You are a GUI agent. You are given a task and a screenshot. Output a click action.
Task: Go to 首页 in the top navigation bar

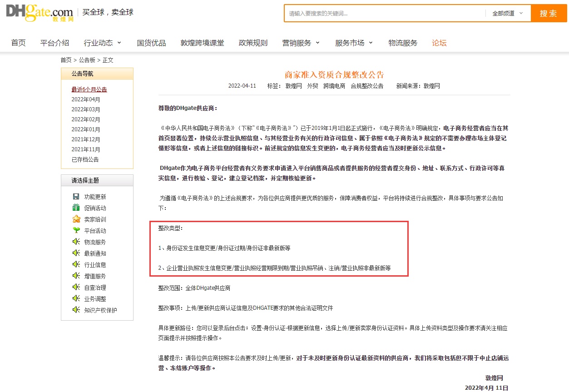tap(19, 43)
